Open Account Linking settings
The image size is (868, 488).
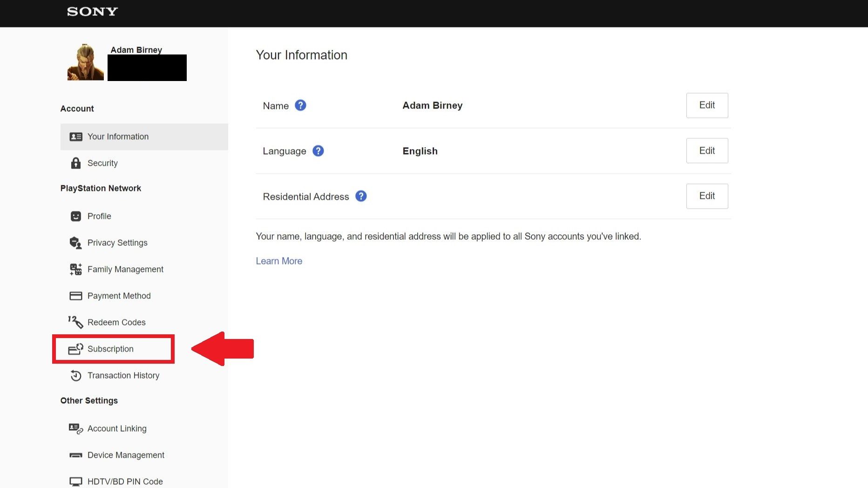pos(117,428)
